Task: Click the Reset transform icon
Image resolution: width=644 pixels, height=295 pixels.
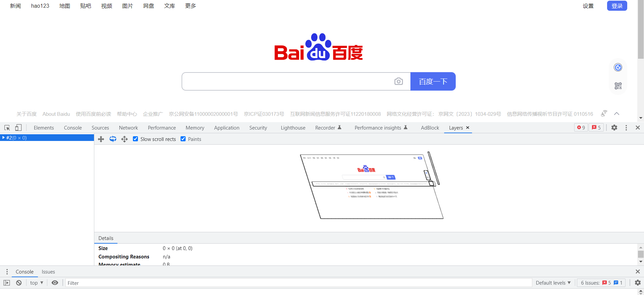Action: [125, 139]
